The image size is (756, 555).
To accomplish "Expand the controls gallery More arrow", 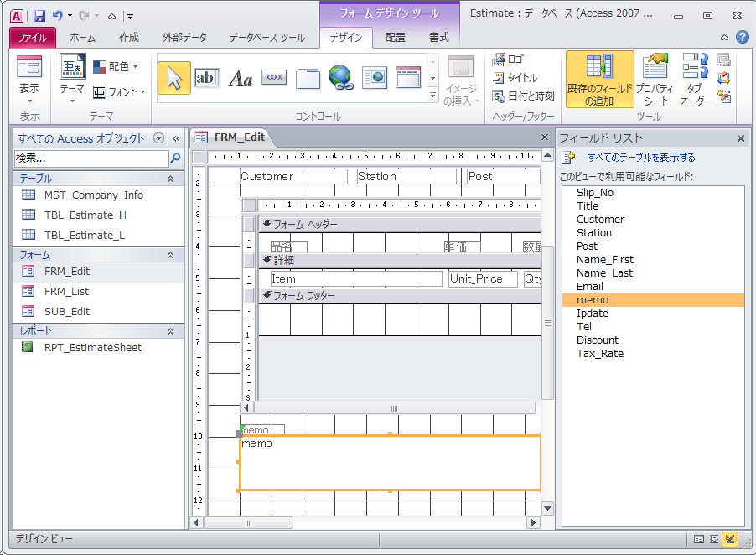I will tap(432, 96).
